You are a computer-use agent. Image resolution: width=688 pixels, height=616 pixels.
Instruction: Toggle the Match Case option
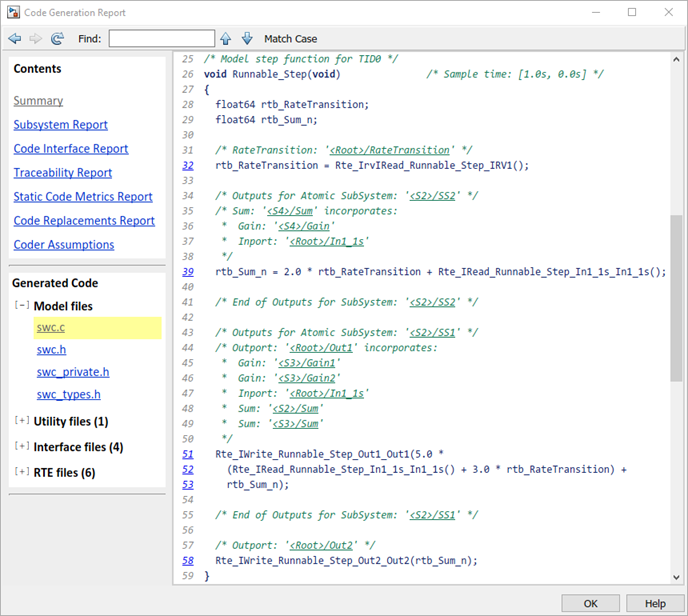point(290,39)
